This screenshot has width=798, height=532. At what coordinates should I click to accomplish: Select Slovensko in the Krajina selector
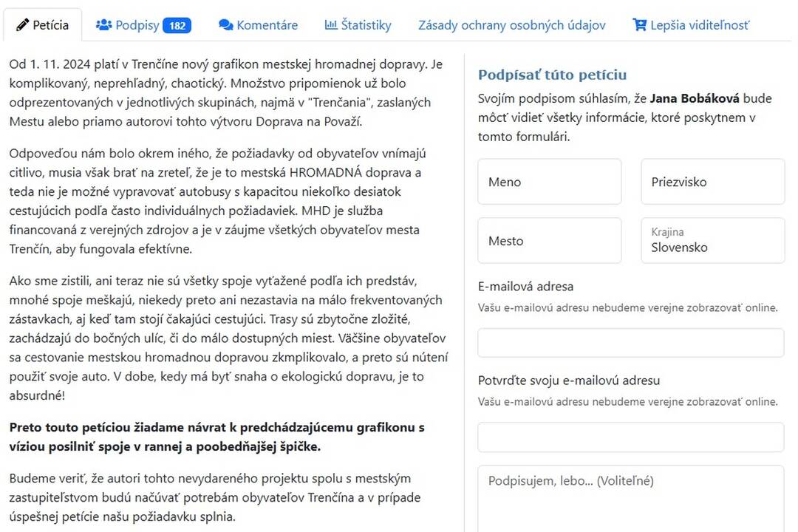(x=712, y=247)
